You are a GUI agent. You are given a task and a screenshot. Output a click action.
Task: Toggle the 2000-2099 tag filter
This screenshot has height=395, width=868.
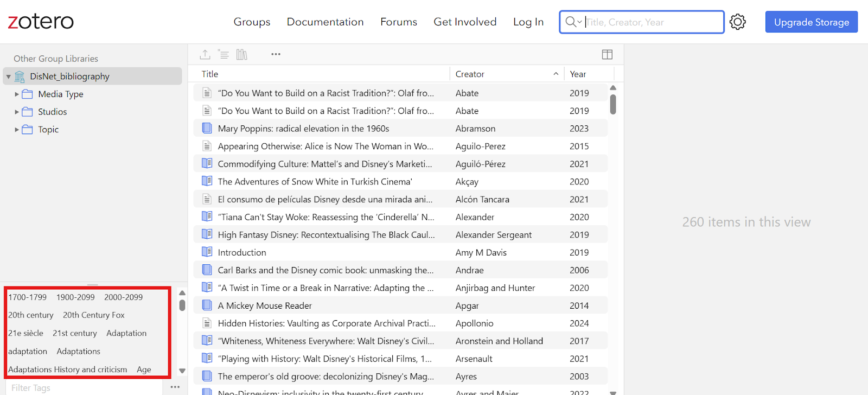[x=123, y=297]
